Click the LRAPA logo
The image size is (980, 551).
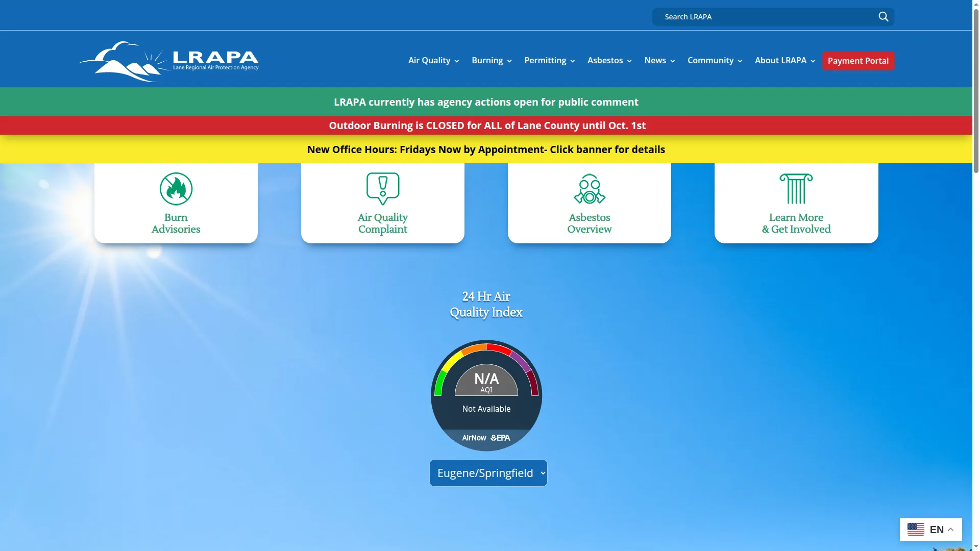tap(169, 62)
